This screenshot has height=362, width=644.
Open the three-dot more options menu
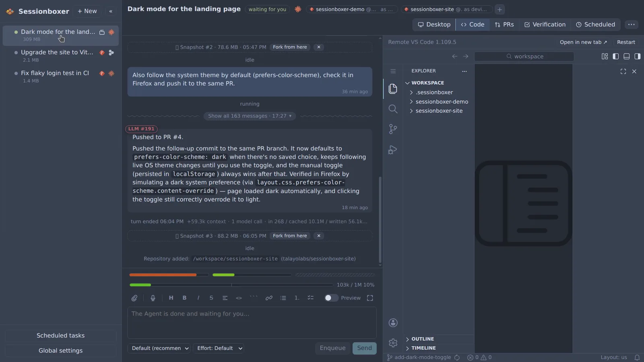point(632,25)
